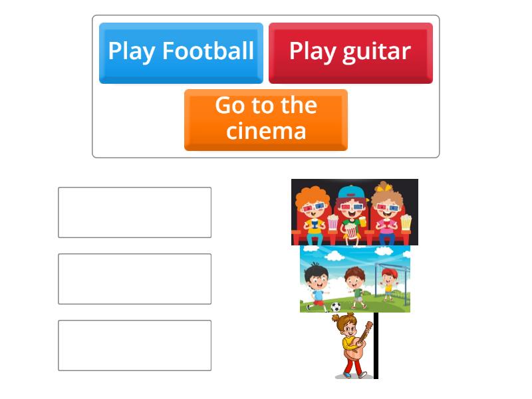Select the blue "Play Football" word tile
Viewport: 532px width, 399px height.
click(x=181, y=51)
